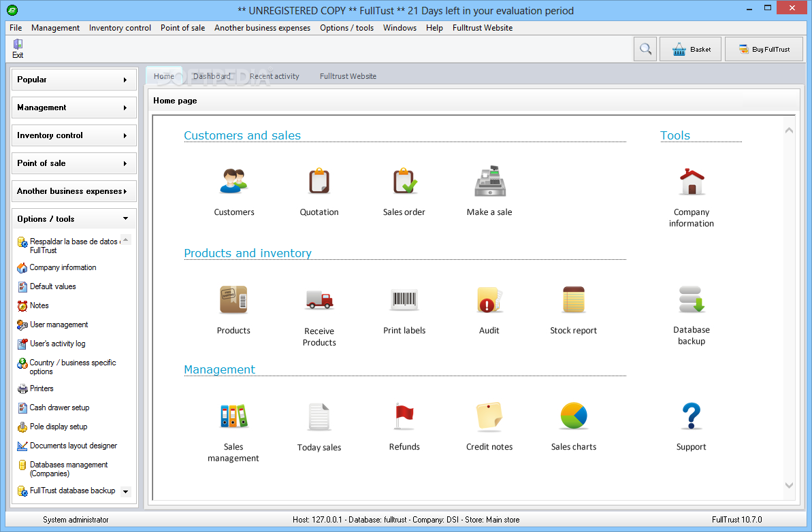Open User's activity log sidebar item
The height and width of the screenshot is (532, 812).
point(51,344)
